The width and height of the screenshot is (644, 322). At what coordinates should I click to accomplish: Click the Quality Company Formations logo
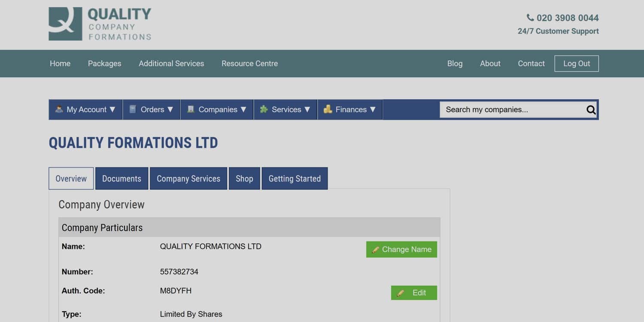(100, 24)
